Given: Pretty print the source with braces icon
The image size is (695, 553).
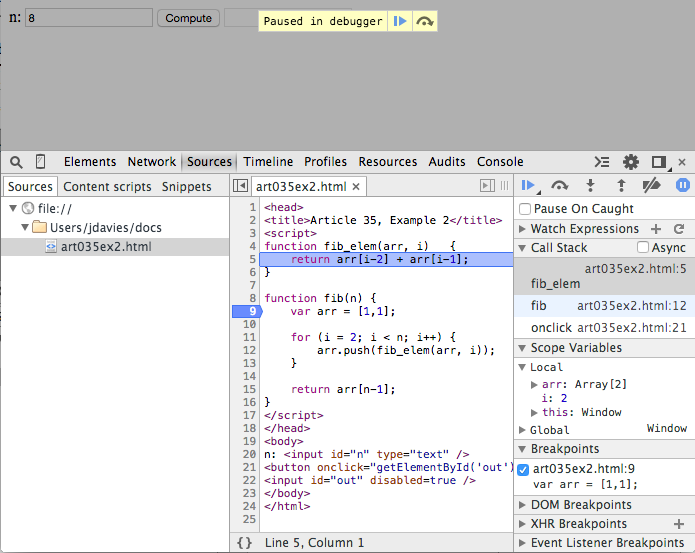Looking at the screenshot, I should (x=244, y=543).
